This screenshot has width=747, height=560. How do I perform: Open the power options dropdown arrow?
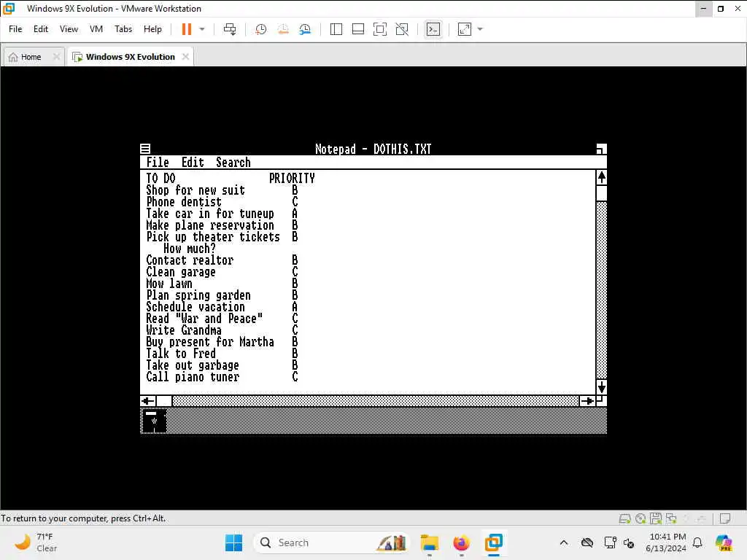pyautogui.click(x=202, y=29)
